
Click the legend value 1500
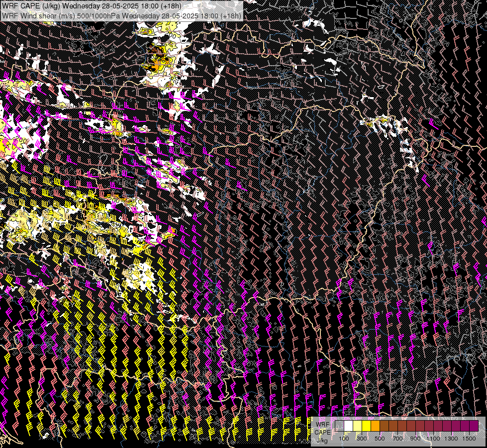tap(469, 439)
